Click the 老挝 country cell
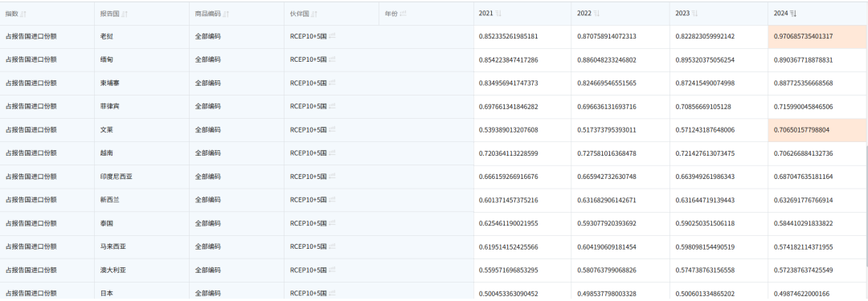 click(x=141, y=36)
